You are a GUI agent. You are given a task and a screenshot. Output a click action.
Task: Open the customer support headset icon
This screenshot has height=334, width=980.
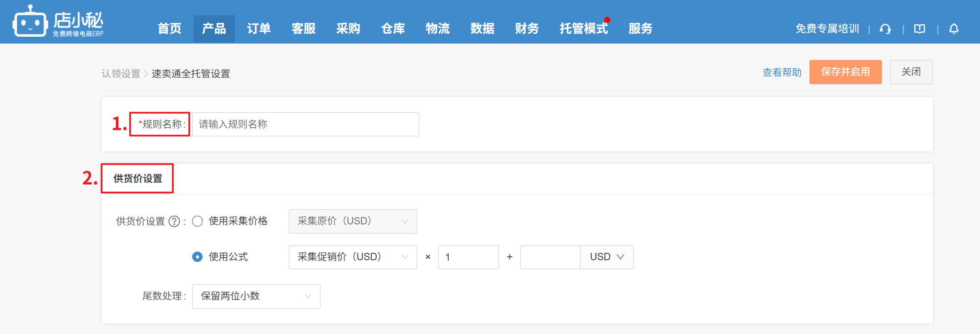click(885, 29)
